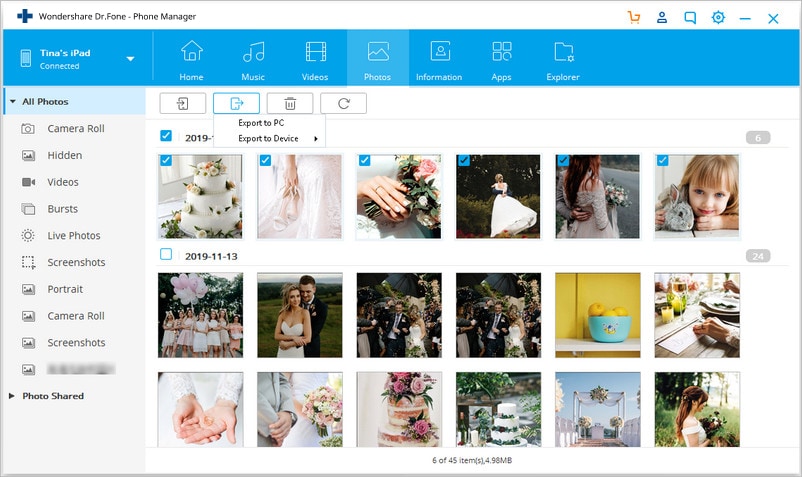Select the naked cake with flowers photo
The height and width of the screenshot is (477, 802).
[x=399, y=410]
